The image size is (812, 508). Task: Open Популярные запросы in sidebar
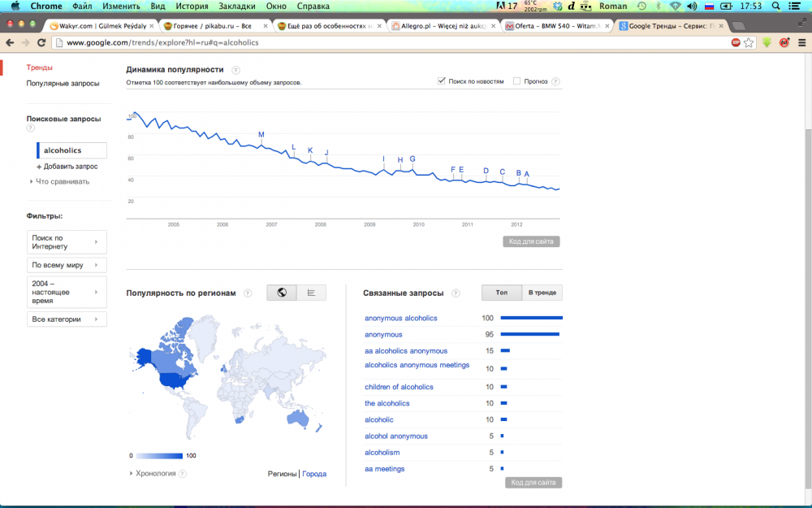pyautogui.click(x=63, y=84)
